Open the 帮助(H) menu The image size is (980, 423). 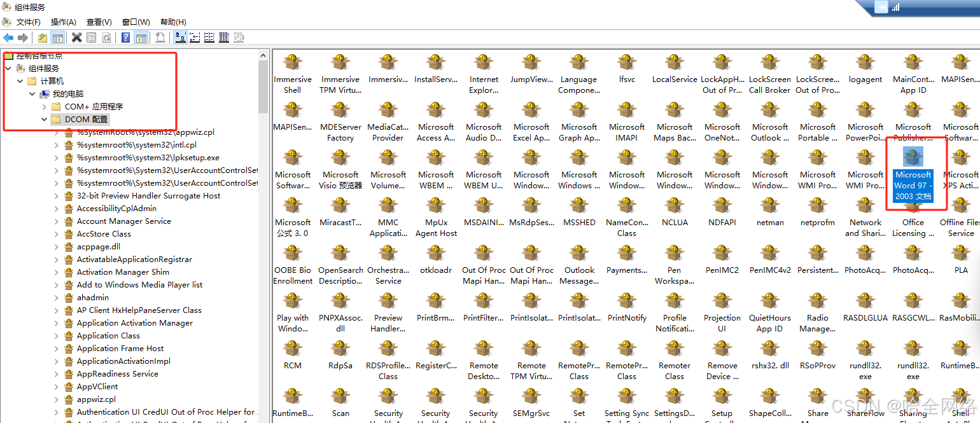173,22
